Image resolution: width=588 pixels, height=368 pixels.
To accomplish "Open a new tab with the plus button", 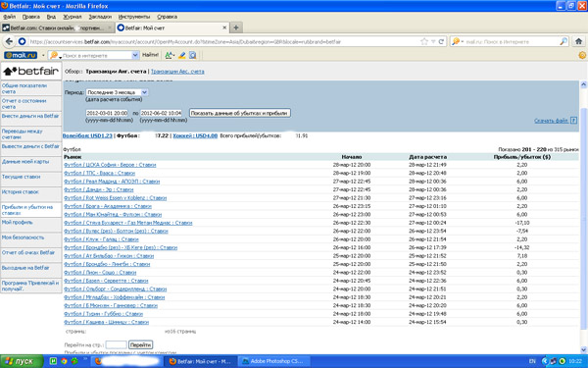I will [x=236, y=27].
